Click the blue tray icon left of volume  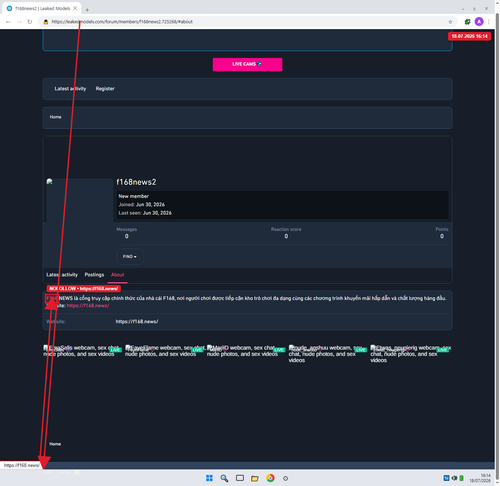(446, 478)
